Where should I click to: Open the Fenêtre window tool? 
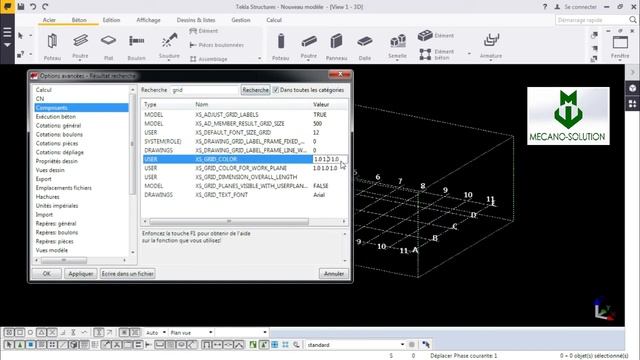620,46
